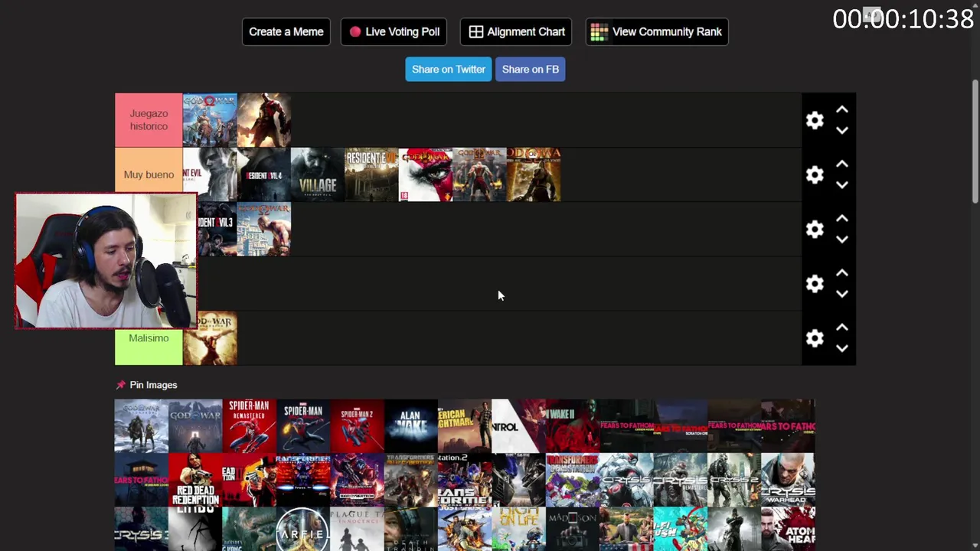The height and width of the screenshot is (551, 980).
Task: Move the empty tier row up
Action: tap(842, 273)
